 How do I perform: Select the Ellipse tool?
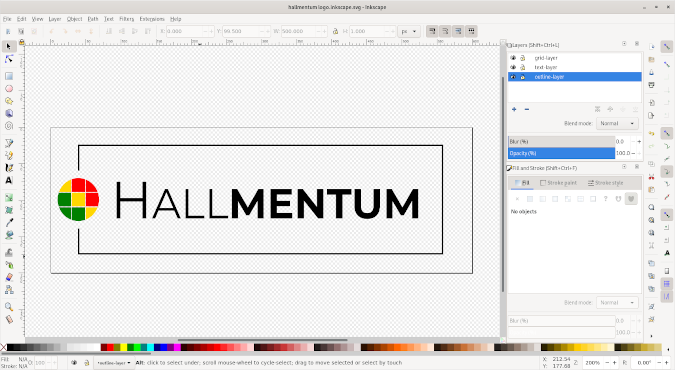point(9,89)
